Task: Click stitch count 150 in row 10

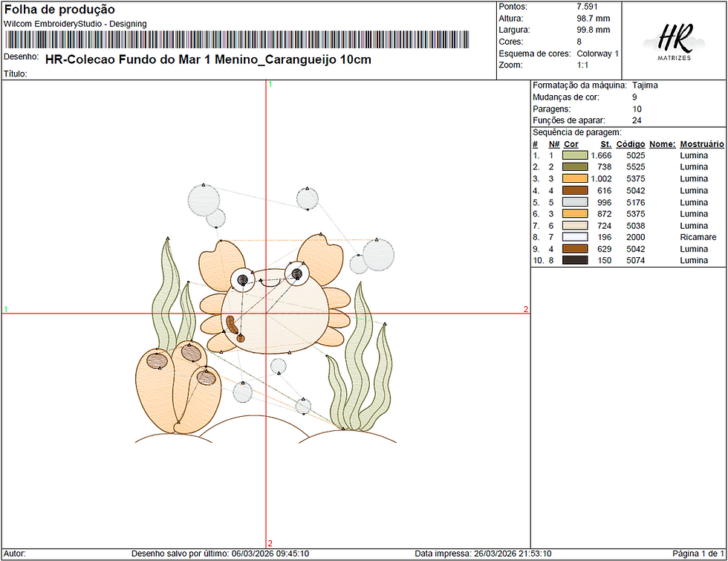Action: pyautogui.click(x=605, y=261)
